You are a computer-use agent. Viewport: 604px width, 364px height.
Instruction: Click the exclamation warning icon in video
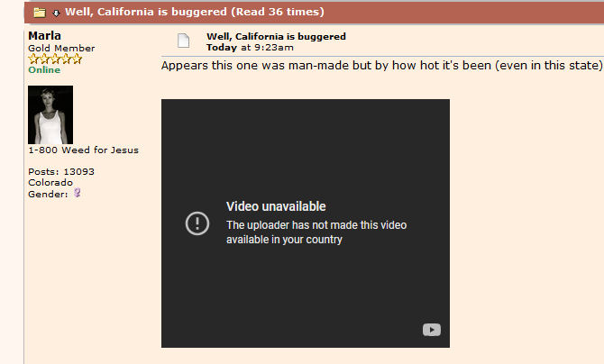pyautogui.click(x=197, y=223)
